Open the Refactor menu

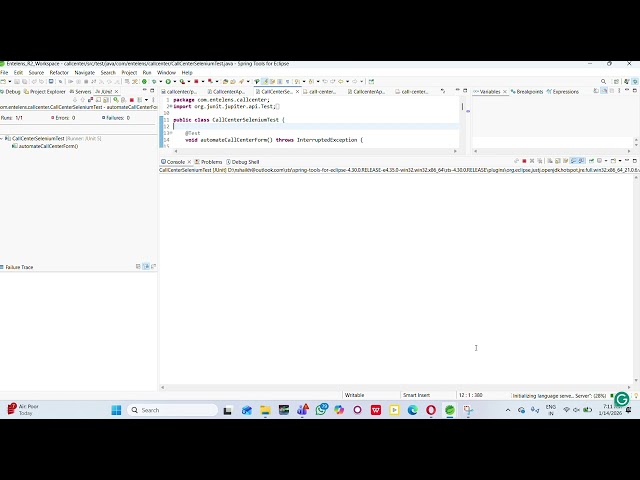click(x=59, y=72)
